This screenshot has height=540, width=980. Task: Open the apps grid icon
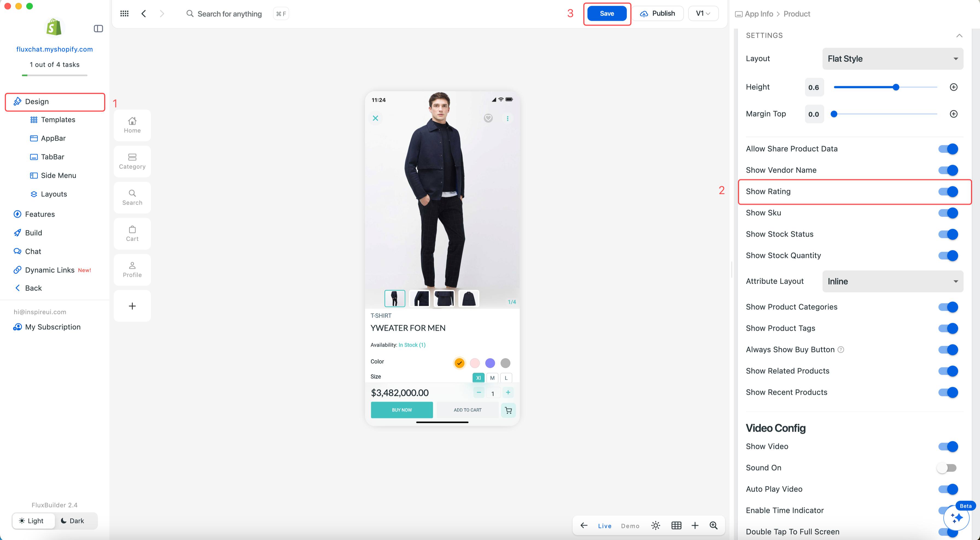point(124,14)
